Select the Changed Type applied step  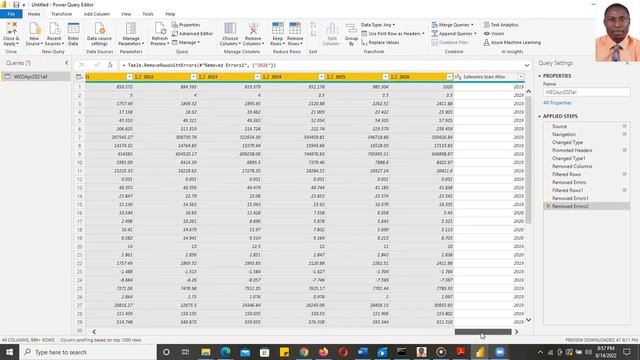point(567,142)
